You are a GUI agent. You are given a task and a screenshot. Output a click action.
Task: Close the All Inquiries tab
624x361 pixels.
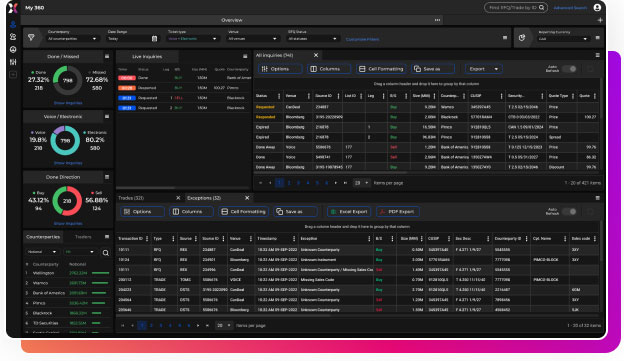click(316, 55)
